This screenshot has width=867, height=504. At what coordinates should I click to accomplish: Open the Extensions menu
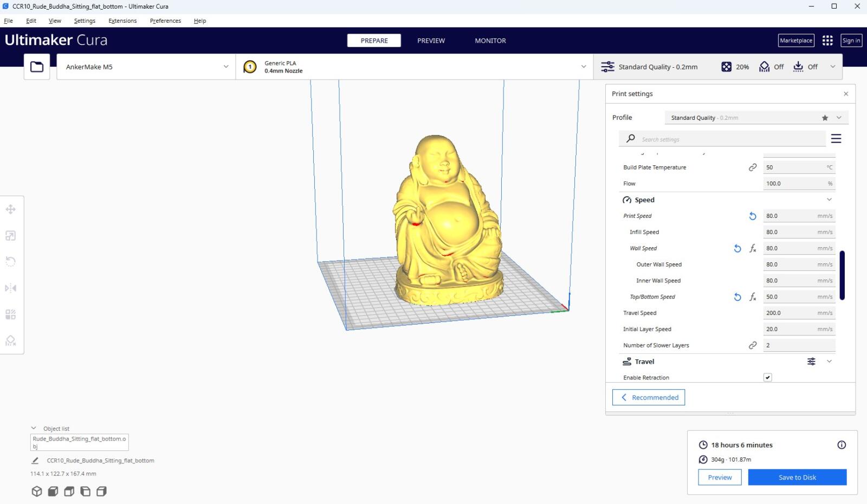122,21
